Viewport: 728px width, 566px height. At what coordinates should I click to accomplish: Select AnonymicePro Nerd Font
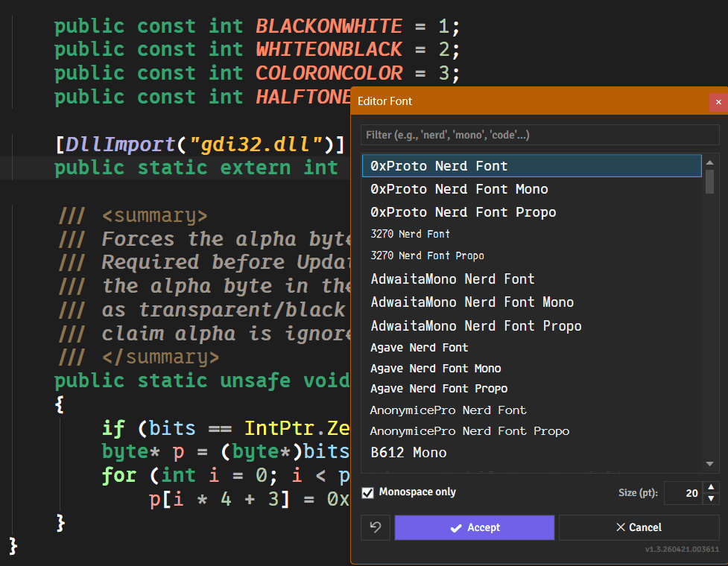click(531, 410)
